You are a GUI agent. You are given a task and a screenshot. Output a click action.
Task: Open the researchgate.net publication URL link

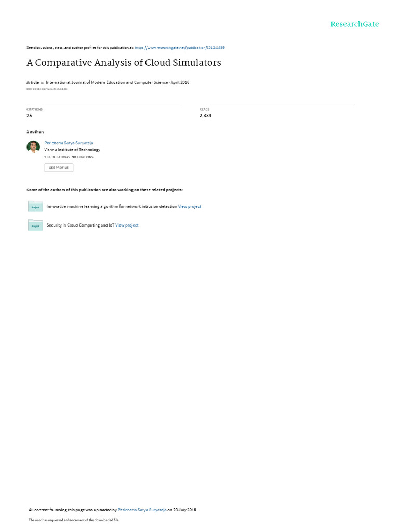click(179, 48)
